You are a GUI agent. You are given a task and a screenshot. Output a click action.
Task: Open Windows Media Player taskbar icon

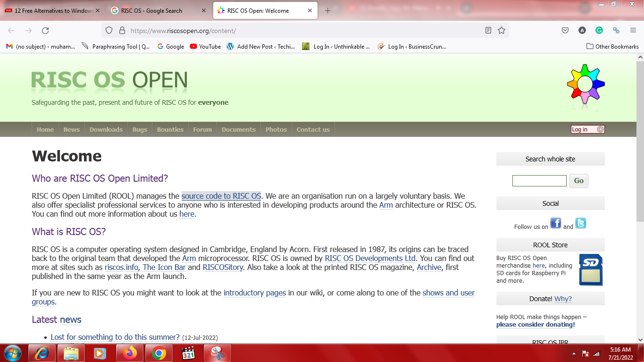[100, 353]
